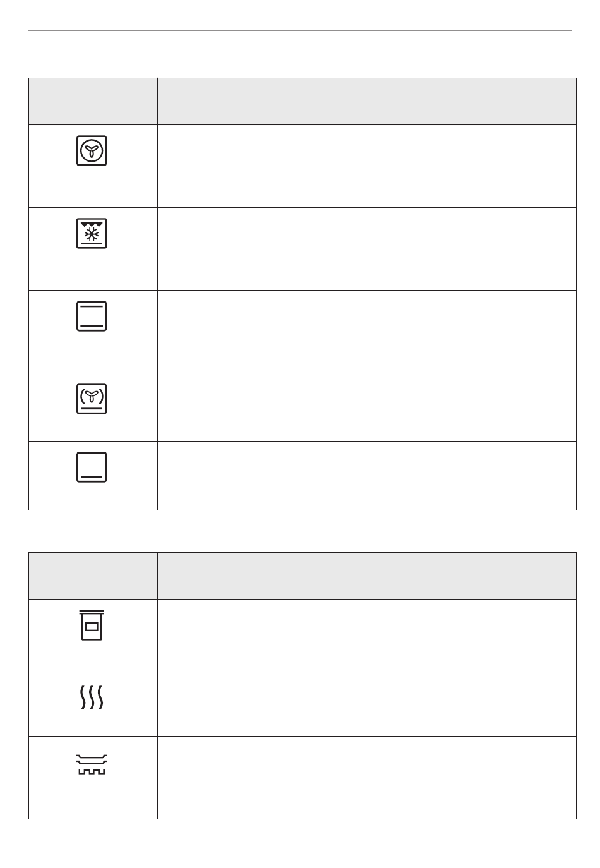Select empty cell beside top-bottom heat icon
The image size is (600, 868).
pos(367,332)
